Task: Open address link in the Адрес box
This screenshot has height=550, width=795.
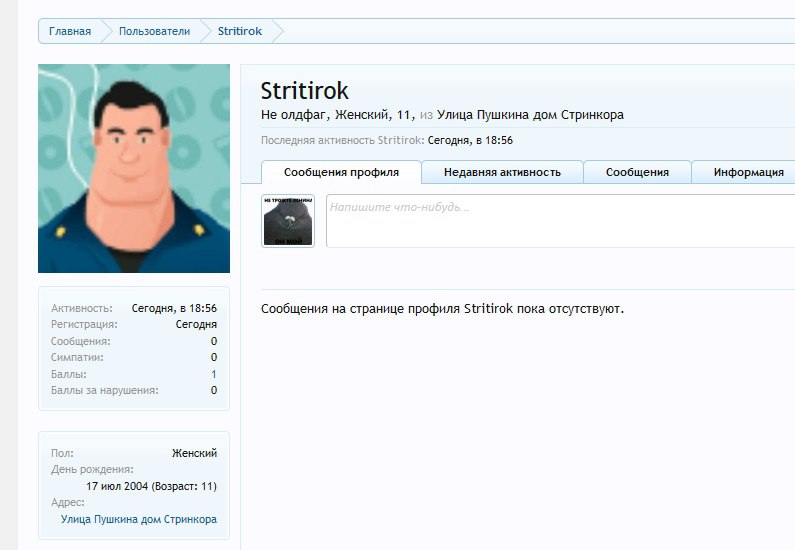Action: [x=138, y=519]
